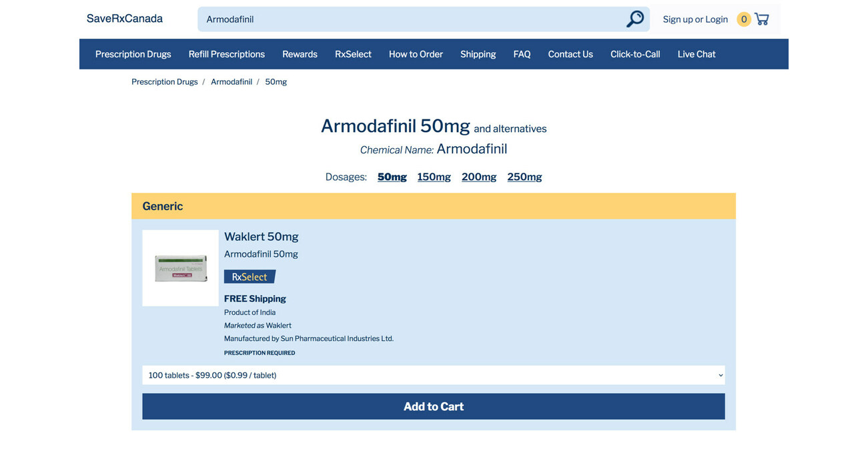The height and width of the screenshot is (455, 868).
Task: Click 50mg breadcrumb item
Action: pos(276,82)
